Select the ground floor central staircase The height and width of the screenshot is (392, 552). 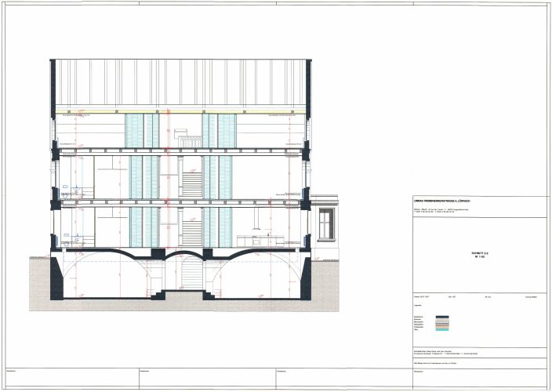click(x=191, y=232)
